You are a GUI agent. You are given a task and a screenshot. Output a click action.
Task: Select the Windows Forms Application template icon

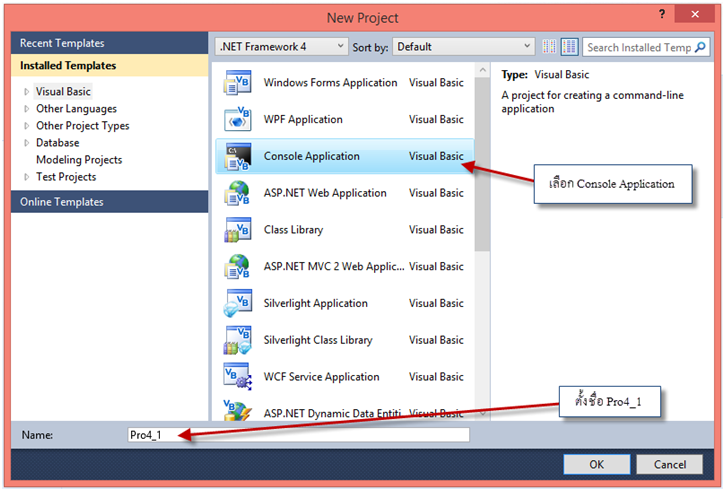[x=238, y=82]
